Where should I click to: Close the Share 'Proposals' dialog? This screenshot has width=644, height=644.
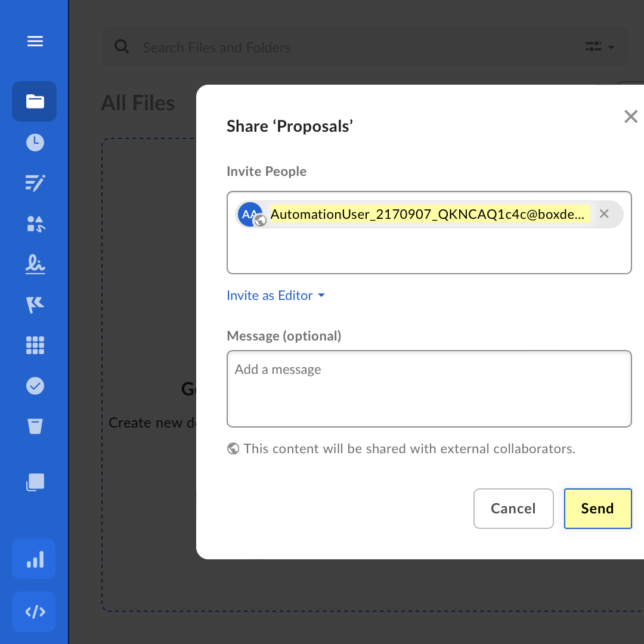(630, 117)
